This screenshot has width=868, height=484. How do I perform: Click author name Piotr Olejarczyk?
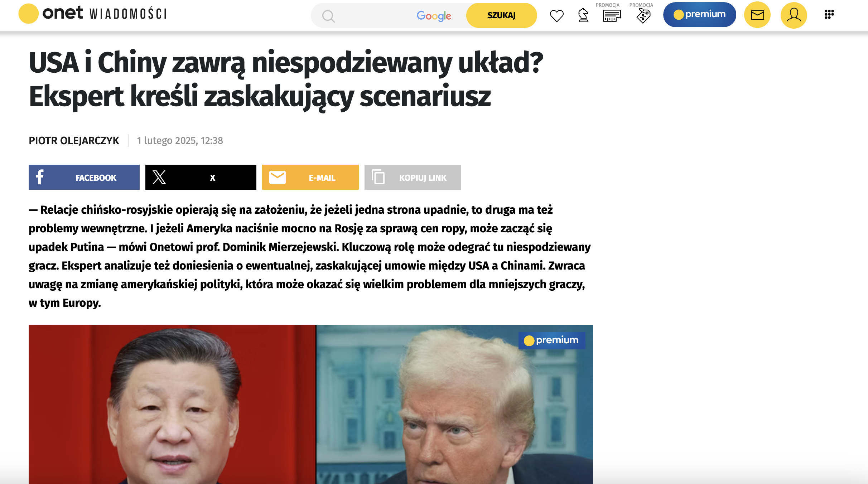[x=74, y=141]
